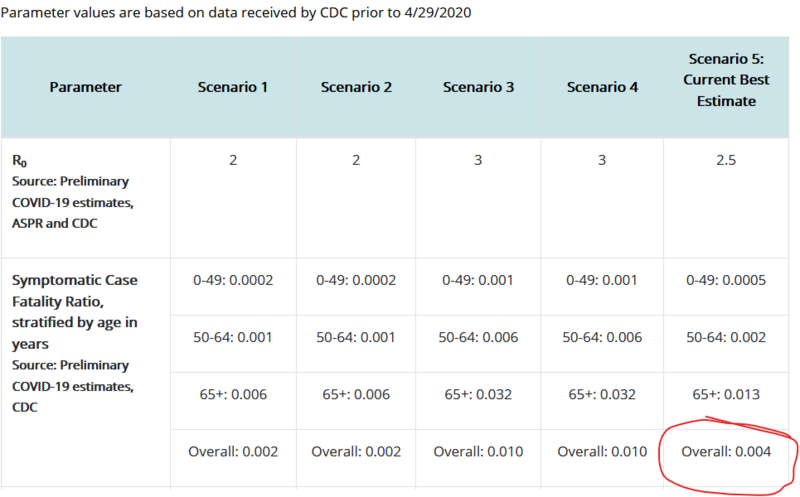Click Scenario 3's 65+: 0.032 cell
The image size is (800, 497).
tap(478, 394)
